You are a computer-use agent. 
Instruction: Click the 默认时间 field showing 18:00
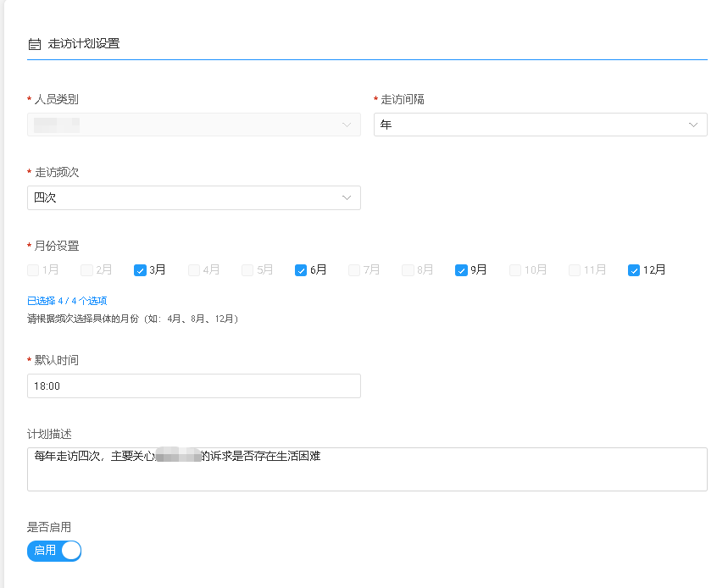coord(193,386)
